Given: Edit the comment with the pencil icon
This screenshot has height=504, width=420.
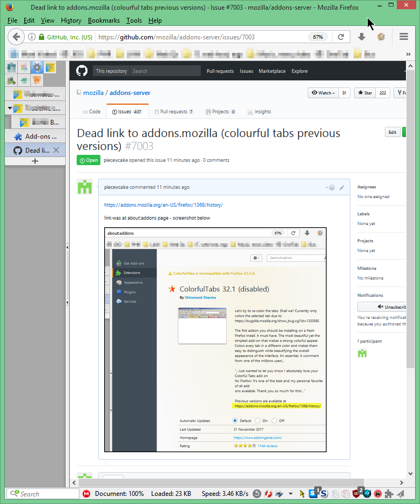Looking at the screenshot, I should (342, 188).
